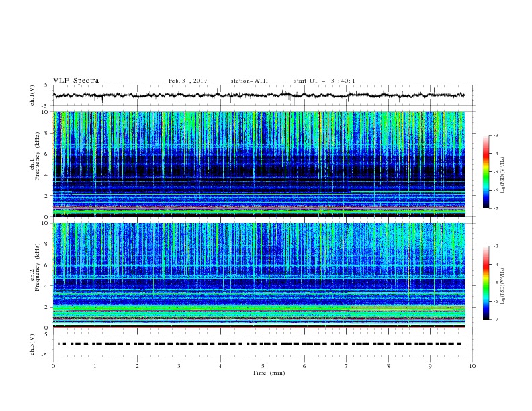Click the "ch.3(V)" axis label
The height and width of the screenshot is (411, 532).
pos(32,345)
